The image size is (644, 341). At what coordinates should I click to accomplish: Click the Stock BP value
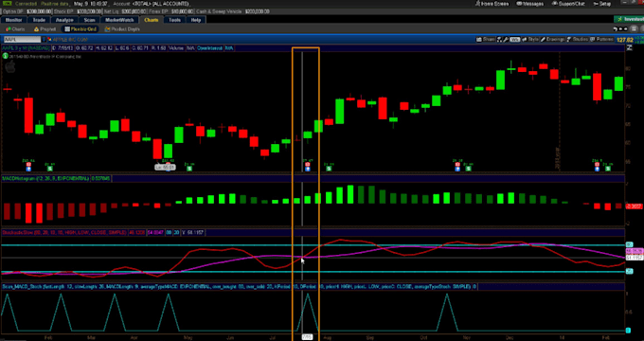tap(88, 11)
